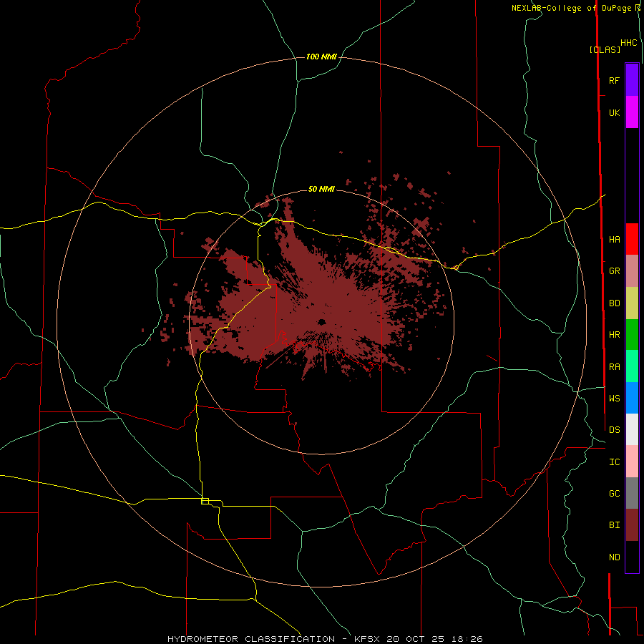Image resolution: width=644 pixels, height=644 pixels.
Task: Pick the HR green legend swatch
Action: click(632, 335)
